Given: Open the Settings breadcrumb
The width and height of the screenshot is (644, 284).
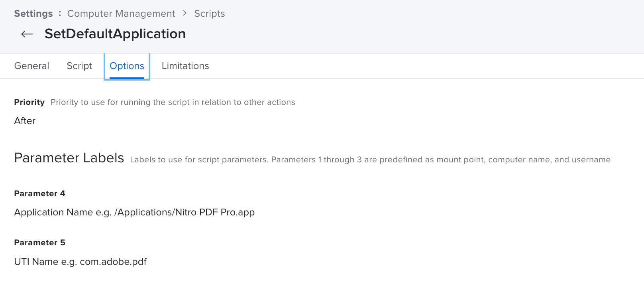Looking at the screenshot, I should (33, 14).
